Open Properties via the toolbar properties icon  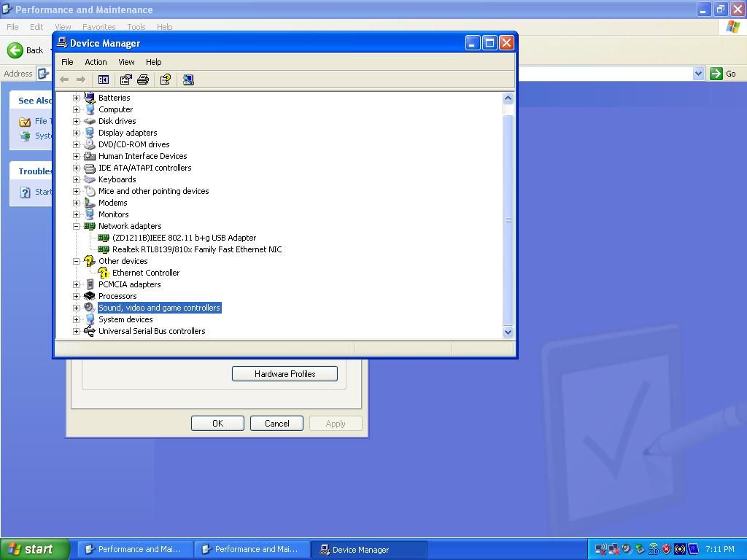[x=125, y=79]
